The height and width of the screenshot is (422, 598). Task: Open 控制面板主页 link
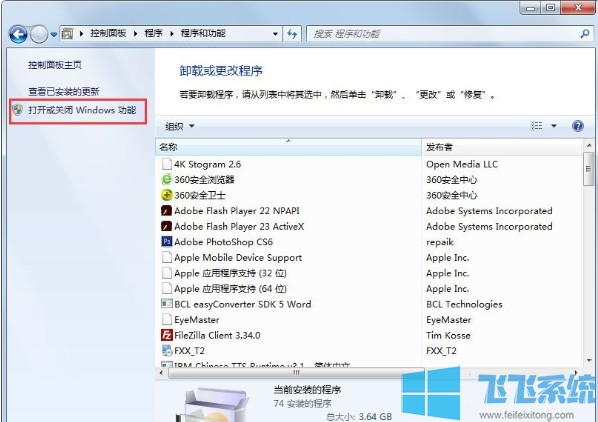(55, 65)
